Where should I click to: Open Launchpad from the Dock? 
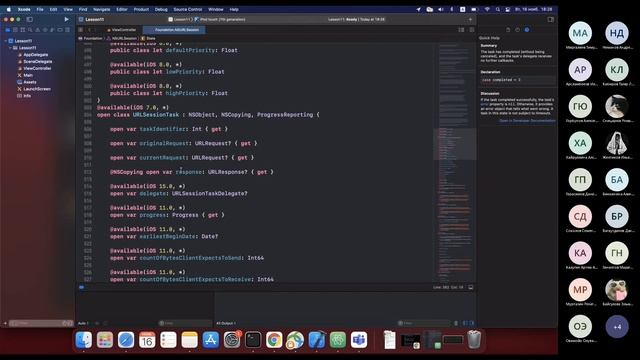[105, 340]
